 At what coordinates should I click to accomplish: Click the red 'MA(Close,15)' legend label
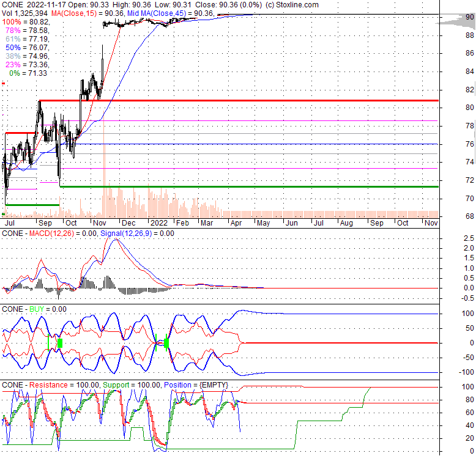click(74, 13)
